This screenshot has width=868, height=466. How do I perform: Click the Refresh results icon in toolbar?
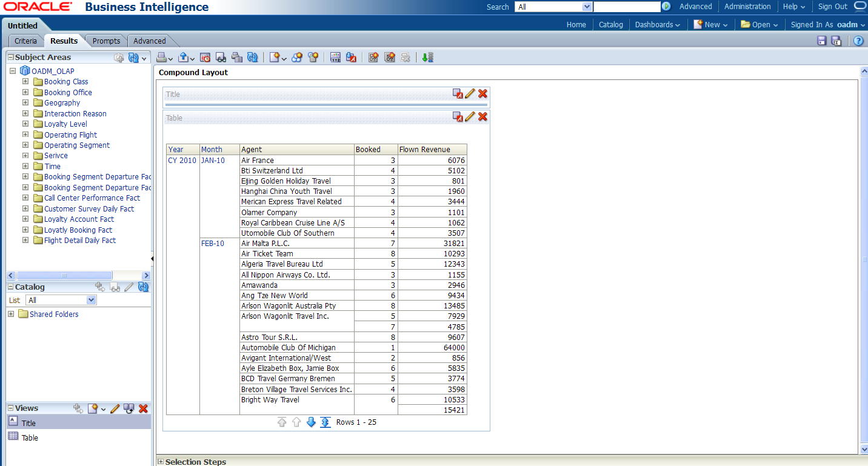[x=252, y=58]
